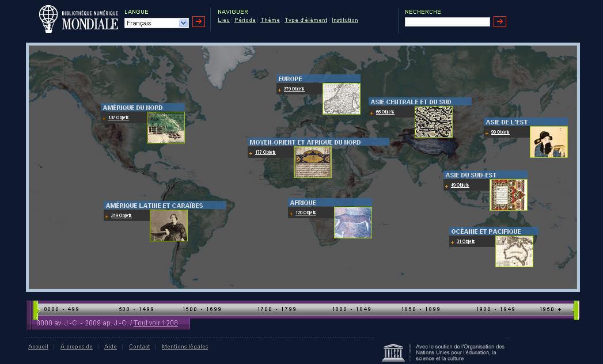Expand the plus icon beside 120 Objets
This screenshot has height=364, width=603.
(x=291, y=214)
